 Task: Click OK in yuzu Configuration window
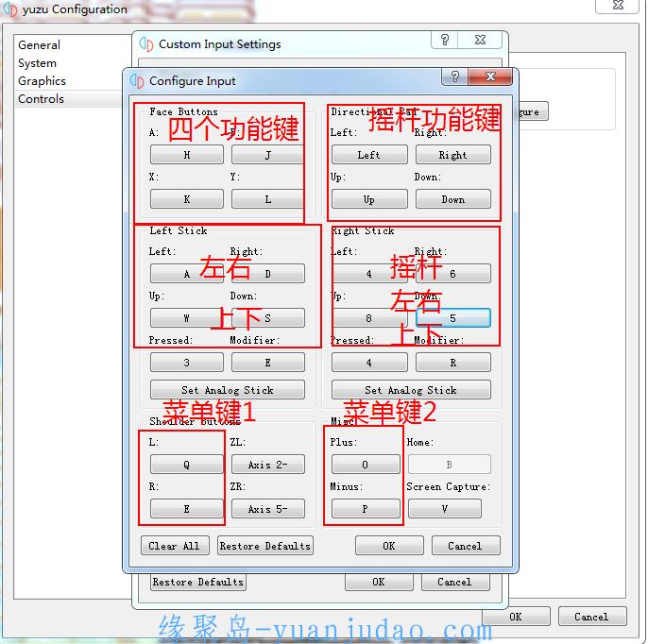coord(516,617)
